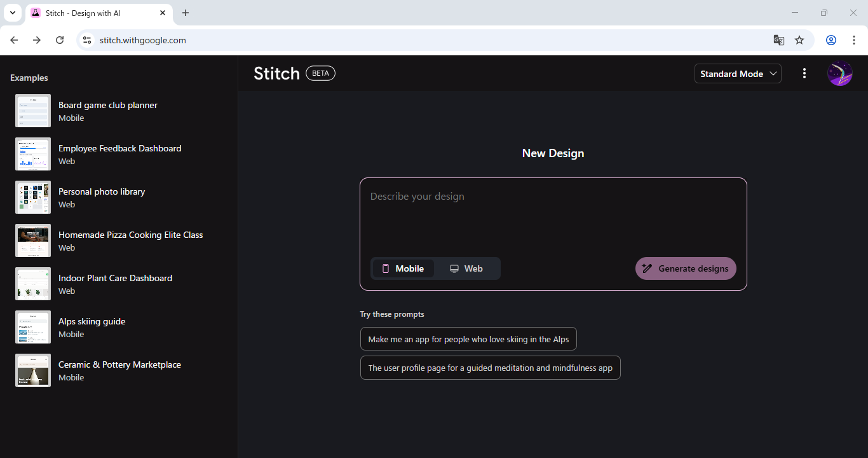The height and width of the screenshot is (458, 868).
Task: Click the Homemade Pizza Cooking thumbnail
Action: pos(33,240)
